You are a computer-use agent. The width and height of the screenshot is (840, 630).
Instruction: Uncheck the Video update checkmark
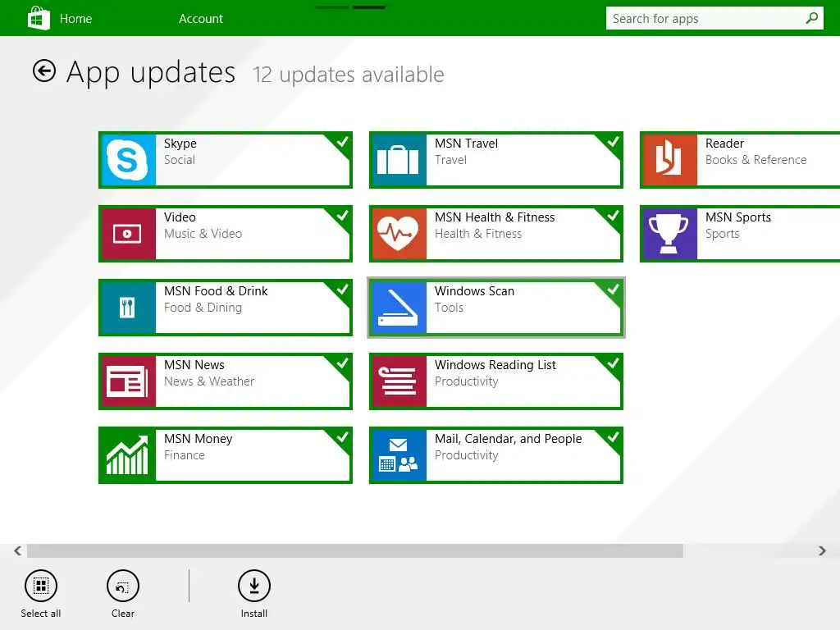pos(342,216)
